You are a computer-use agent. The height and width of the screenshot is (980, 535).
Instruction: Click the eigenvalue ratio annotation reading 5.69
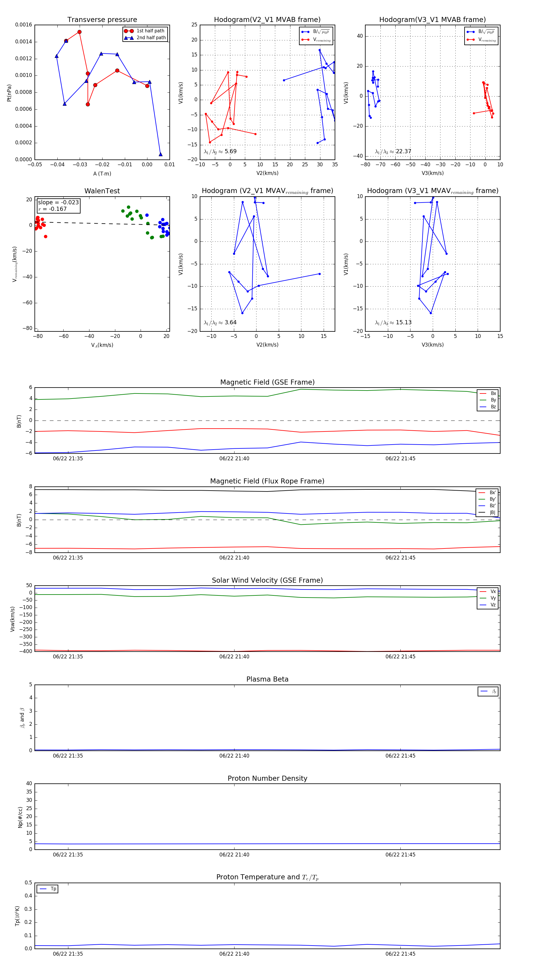pos(220,151)
